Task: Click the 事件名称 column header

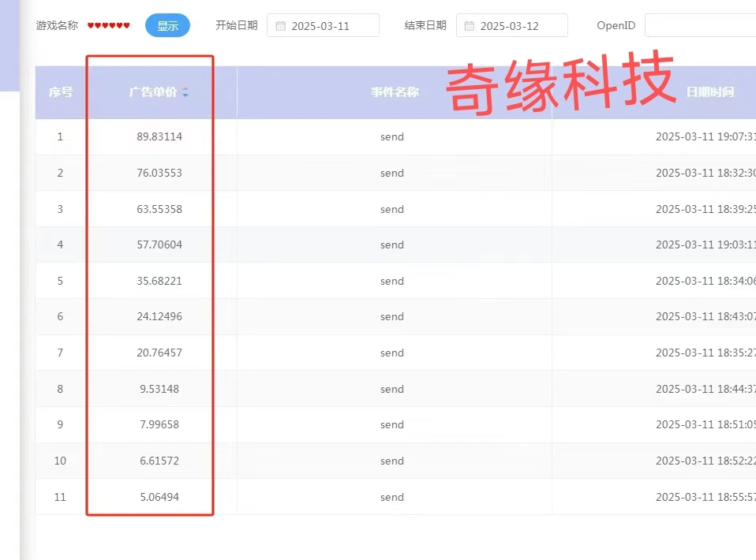Action: 395,92
